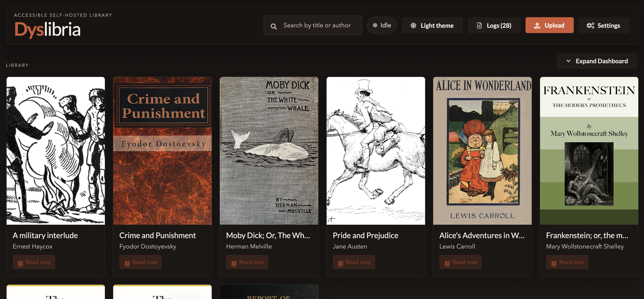Click the Settings gears icon
Viewport: 644px width, 299px height.
pyautogui.click(x=590, y=26)
